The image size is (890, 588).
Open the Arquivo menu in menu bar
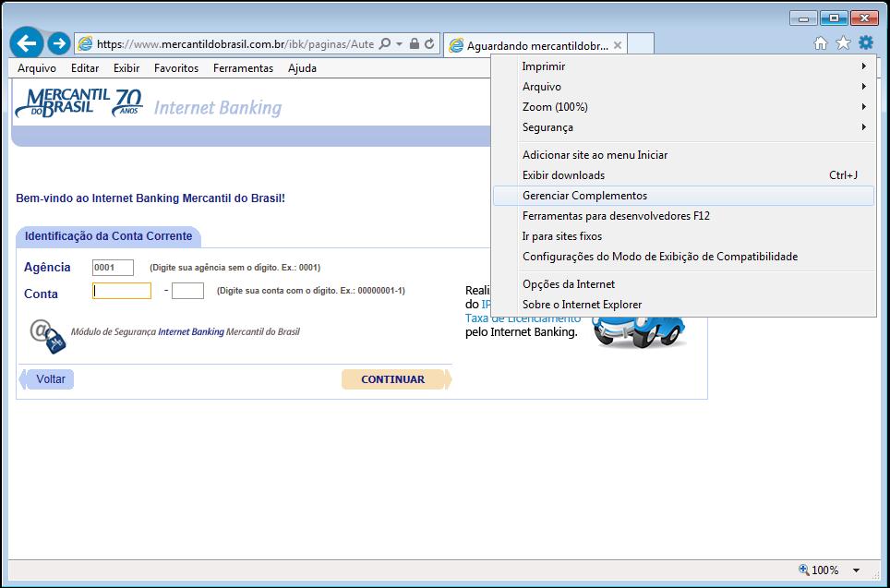coord(37,68)
